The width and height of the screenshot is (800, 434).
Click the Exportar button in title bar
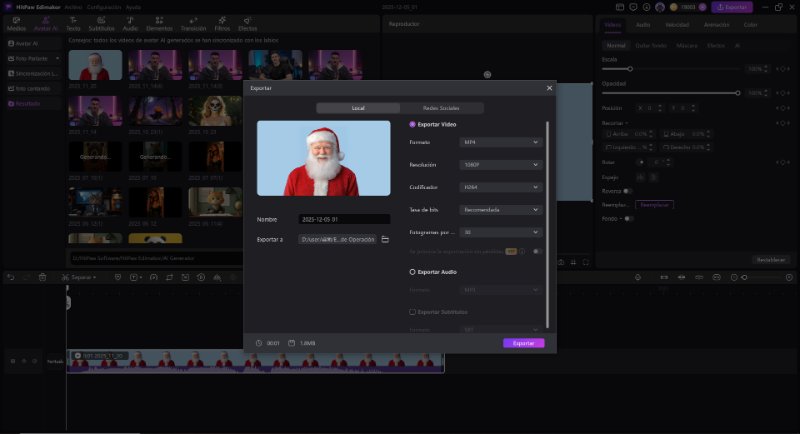pos(732,7)
